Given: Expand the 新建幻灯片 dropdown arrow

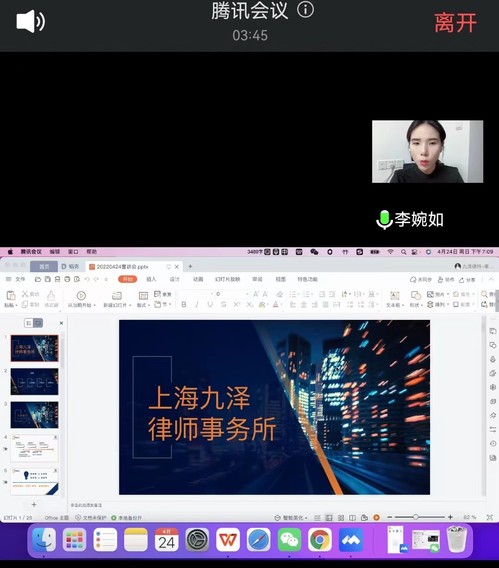Looking at the screenshot, I should (x=130, y=305).
